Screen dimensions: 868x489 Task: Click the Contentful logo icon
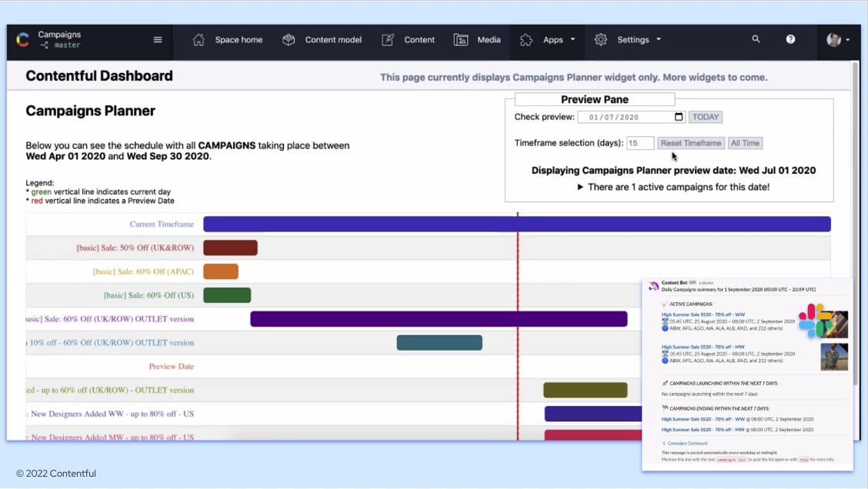[x=22, y=40]
